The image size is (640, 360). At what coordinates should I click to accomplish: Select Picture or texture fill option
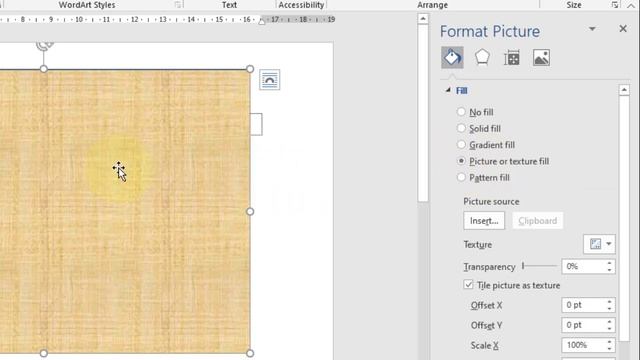461,161
